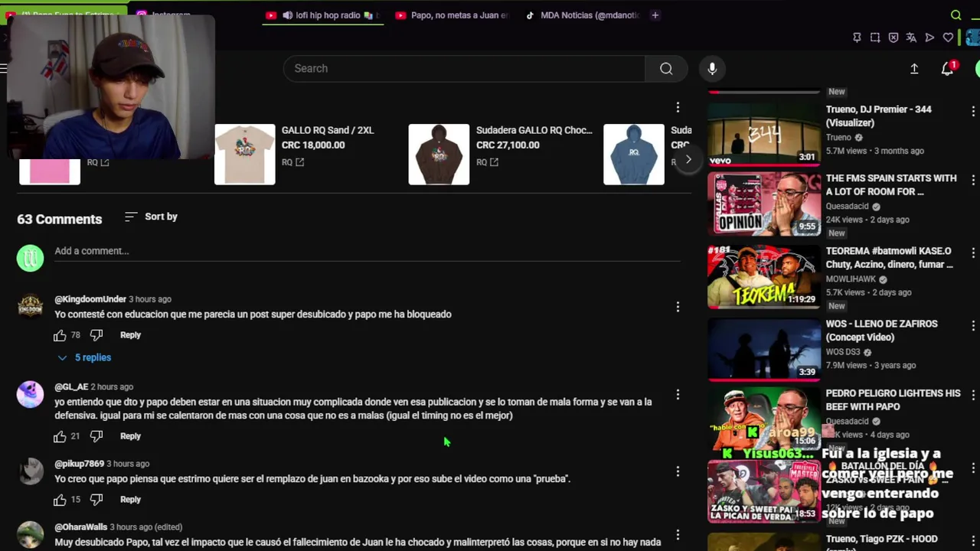Open RQ store link under GALLO RQ Sand
980x551 pixels.
point(292,162)
